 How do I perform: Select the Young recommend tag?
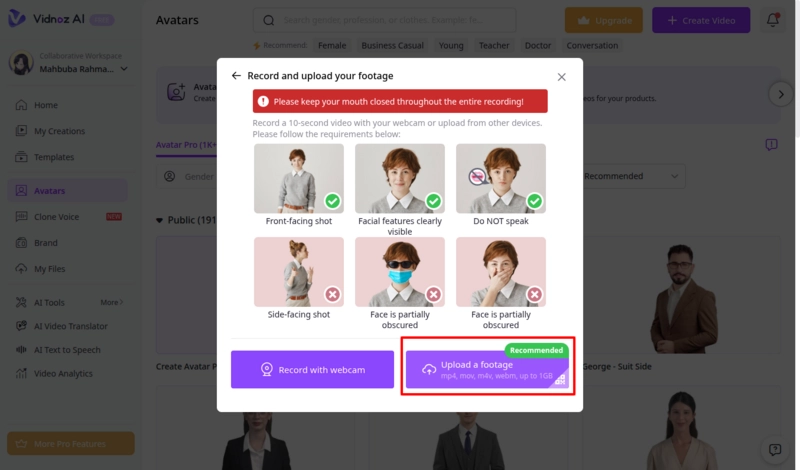point(451,45)
